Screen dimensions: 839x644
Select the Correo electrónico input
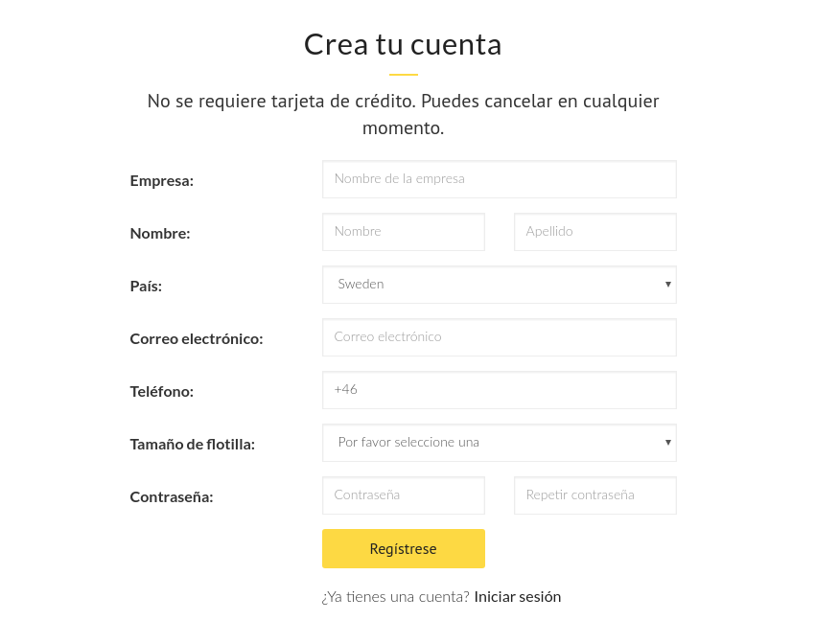(x=499, y=337)
